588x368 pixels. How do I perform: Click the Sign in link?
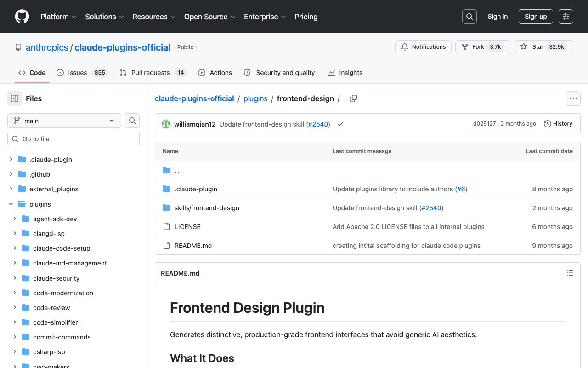tap(498, 17)
